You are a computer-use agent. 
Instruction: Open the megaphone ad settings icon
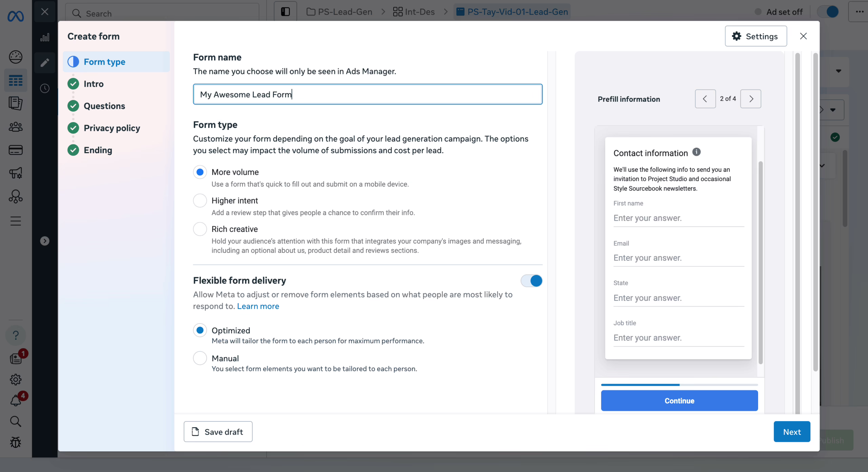coord(16,173)
